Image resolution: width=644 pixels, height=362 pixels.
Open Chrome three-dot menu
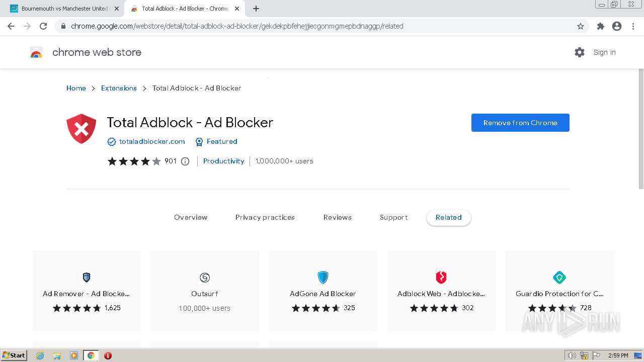(x=633, y=26)
